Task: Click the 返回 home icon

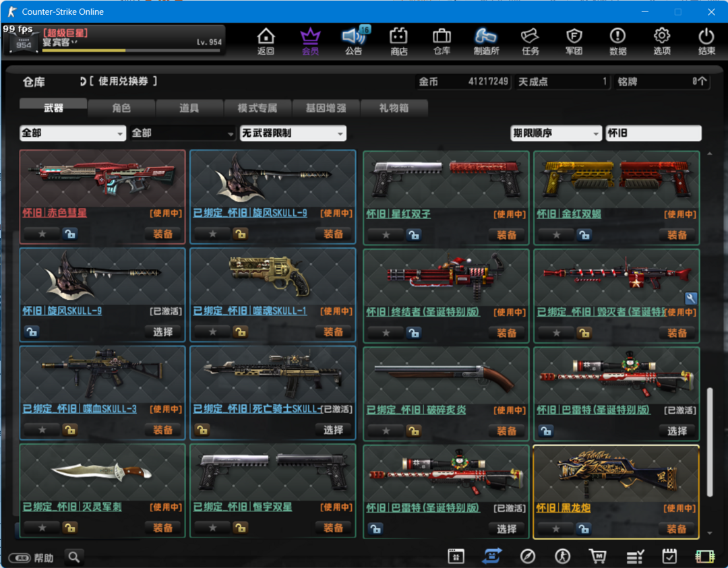Action: click(266, 41)
